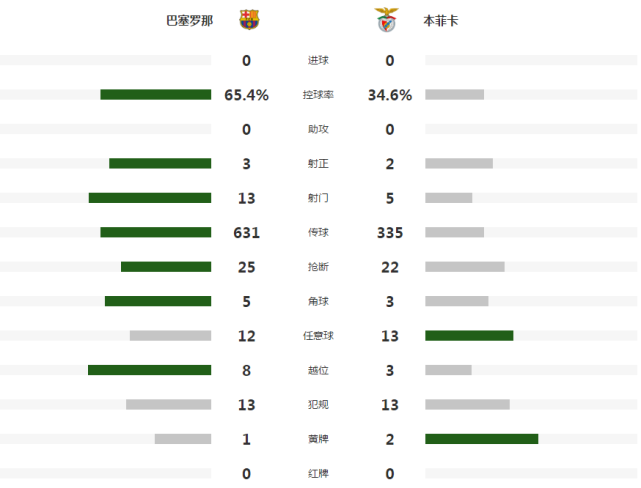
Task: Open the 巴塞罗那 team name link
Action: 190,20
